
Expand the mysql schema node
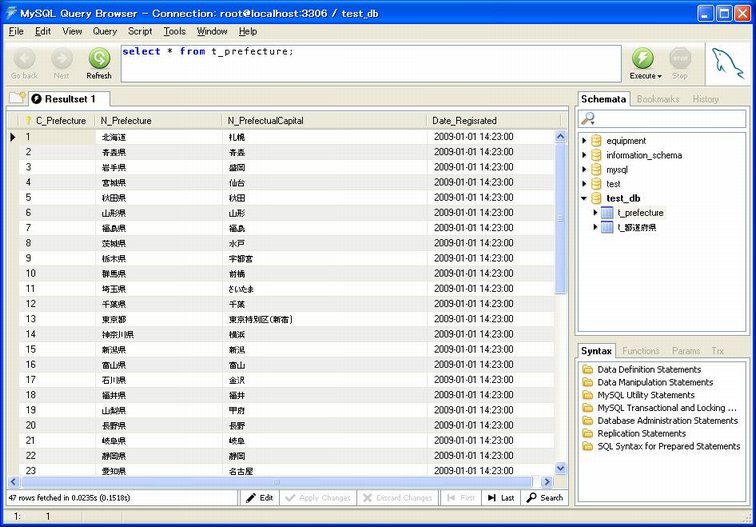pyautogui.click(x=584, y=170)
